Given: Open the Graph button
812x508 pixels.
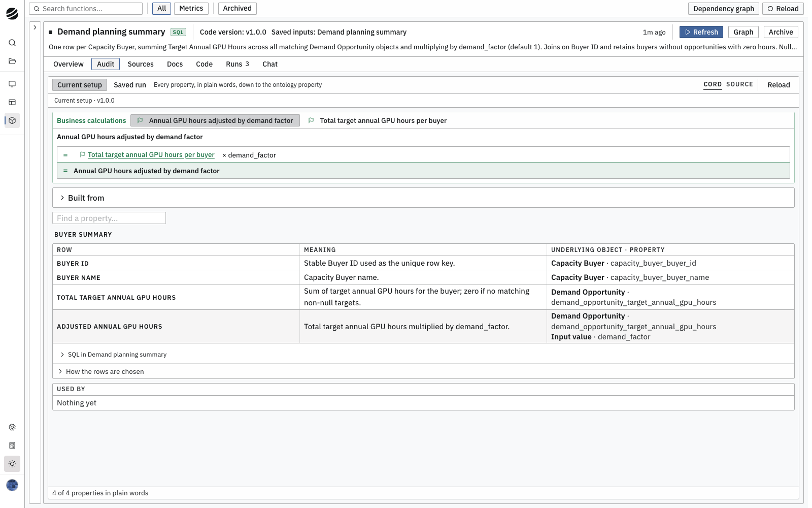Looking at the screenshot, I should coord(743,32).
